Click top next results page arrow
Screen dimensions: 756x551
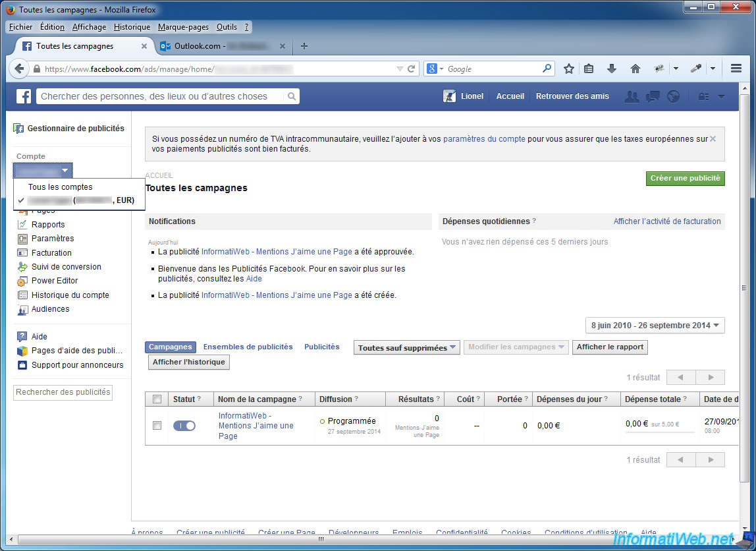point(710,377)
